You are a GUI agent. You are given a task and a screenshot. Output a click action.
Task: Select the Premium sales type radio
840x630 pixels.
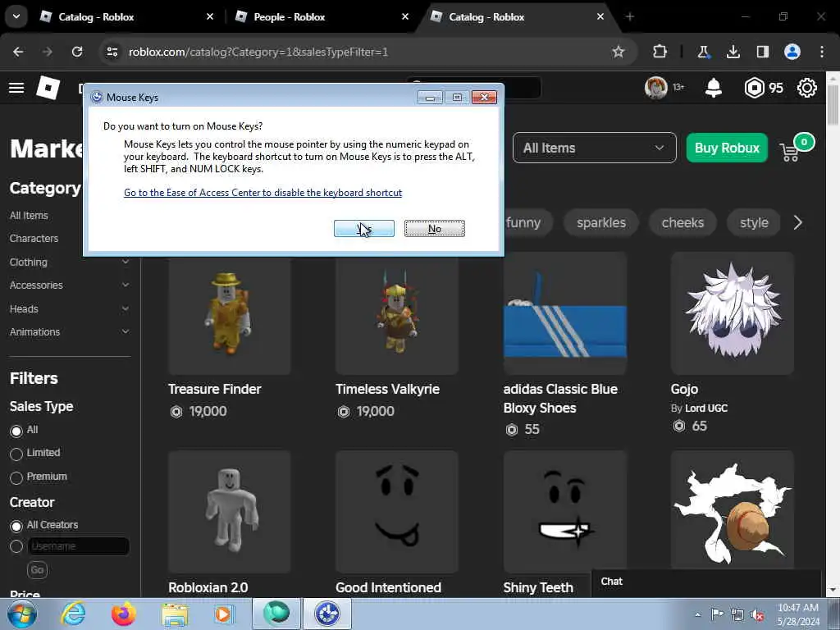point(16,478)
